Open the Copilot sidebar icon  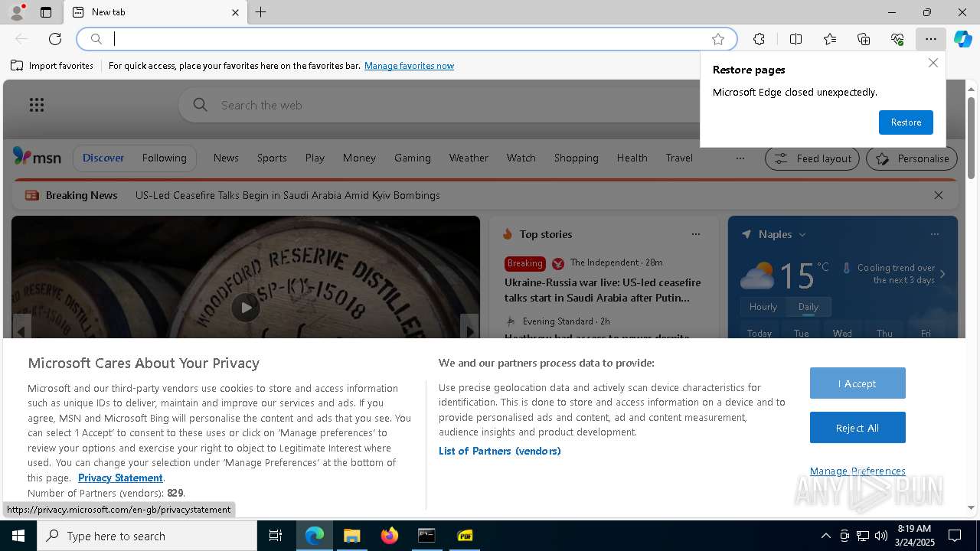tap(963, 39)
